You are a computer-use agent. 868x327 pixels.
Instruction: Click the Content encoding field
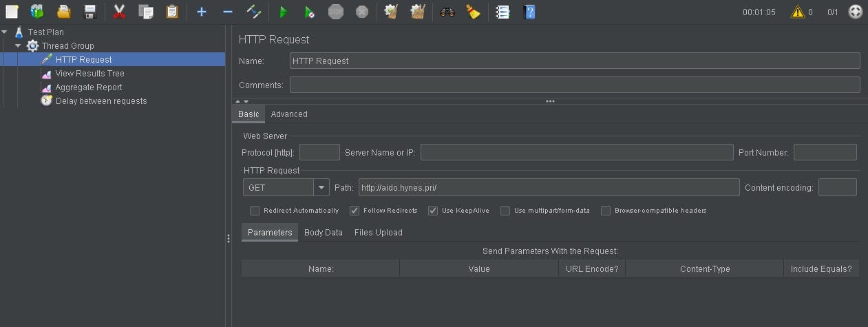pos(838,187)
